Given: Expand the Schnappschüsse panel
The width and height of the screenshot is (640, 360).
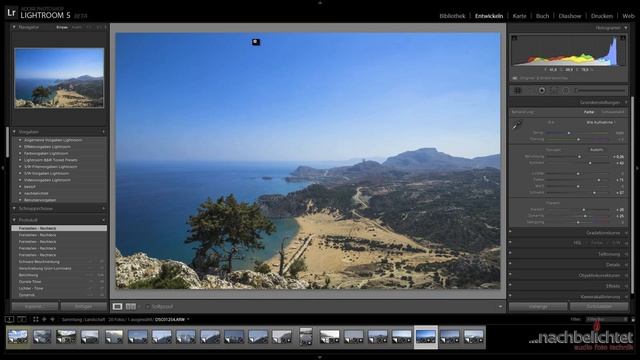Looking at the screenshot, I should [14, 209].
